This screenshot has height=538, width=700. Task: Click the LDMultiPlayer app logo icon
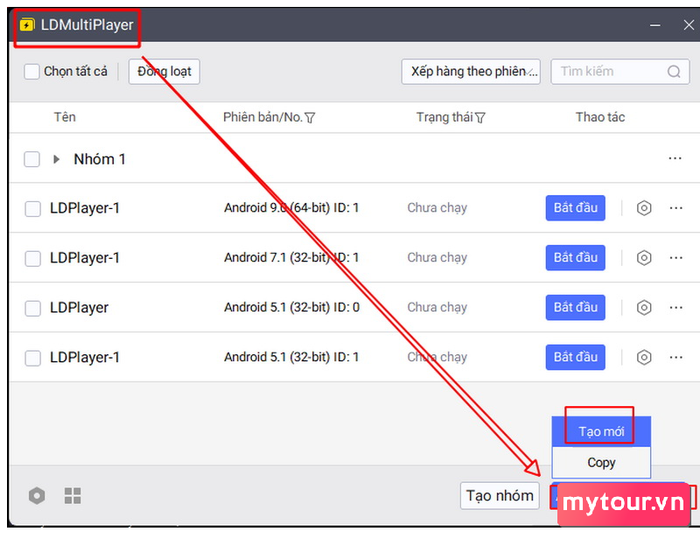point(27,25)
